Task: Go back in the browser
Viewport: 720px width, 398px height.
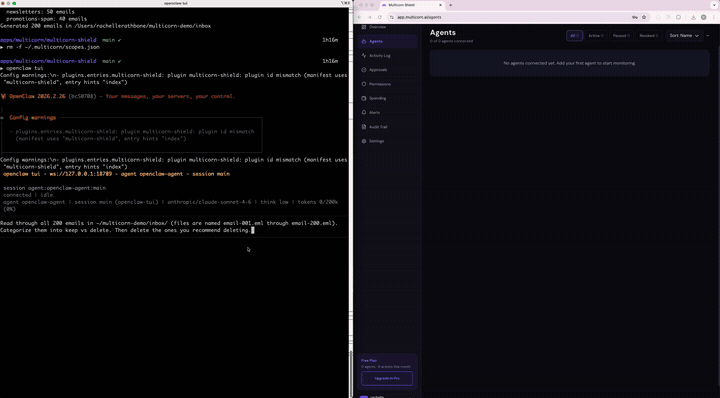Action: [360, 17]
